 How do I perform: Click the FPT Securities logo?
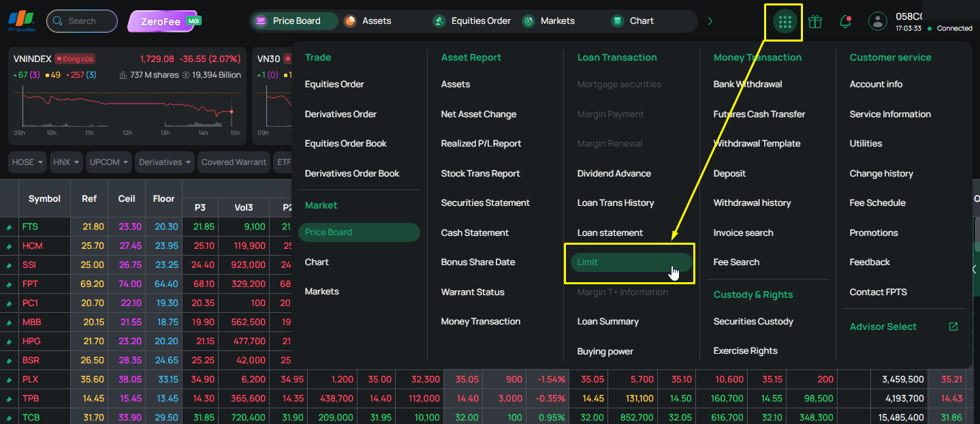click(x=21, y=20)
